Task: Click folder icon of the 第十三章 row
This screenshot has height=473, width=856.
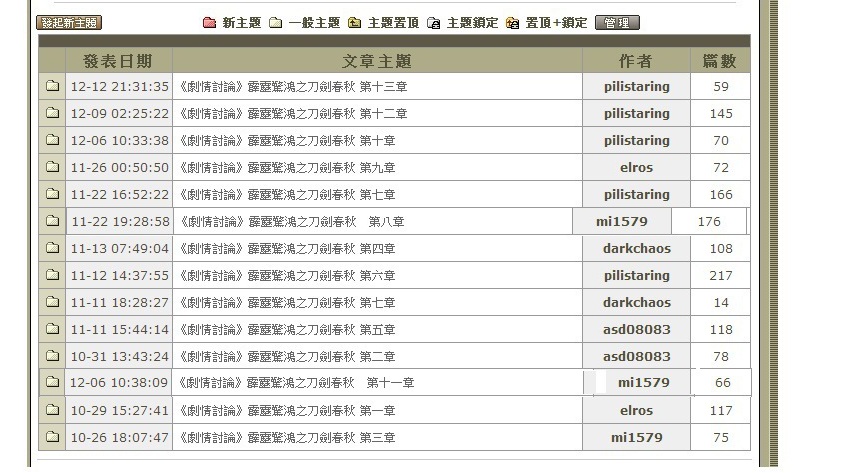Action: click(52, 86)
